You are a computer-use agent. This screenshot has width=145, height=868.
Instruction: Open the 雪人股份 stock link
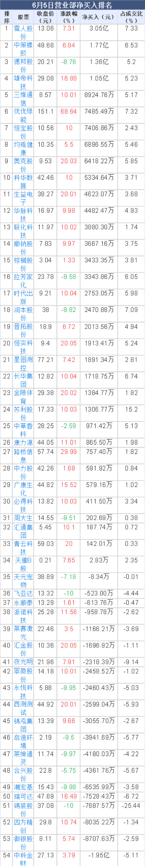click(x=23, y=32)
